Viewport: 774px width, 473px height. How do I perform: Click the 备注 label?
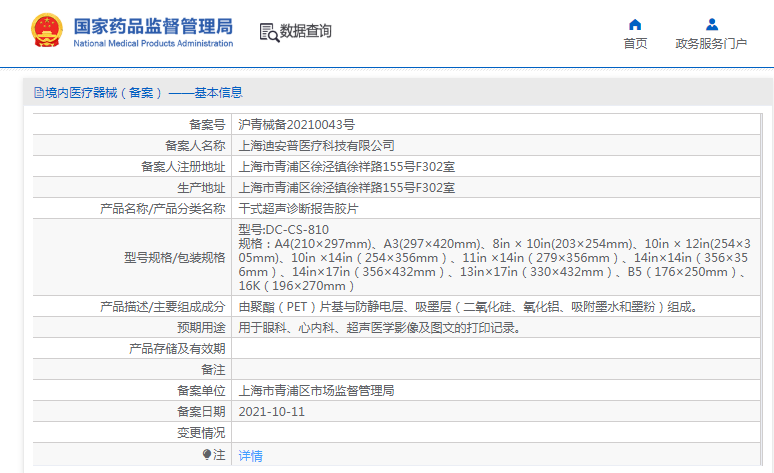(213, 369)
